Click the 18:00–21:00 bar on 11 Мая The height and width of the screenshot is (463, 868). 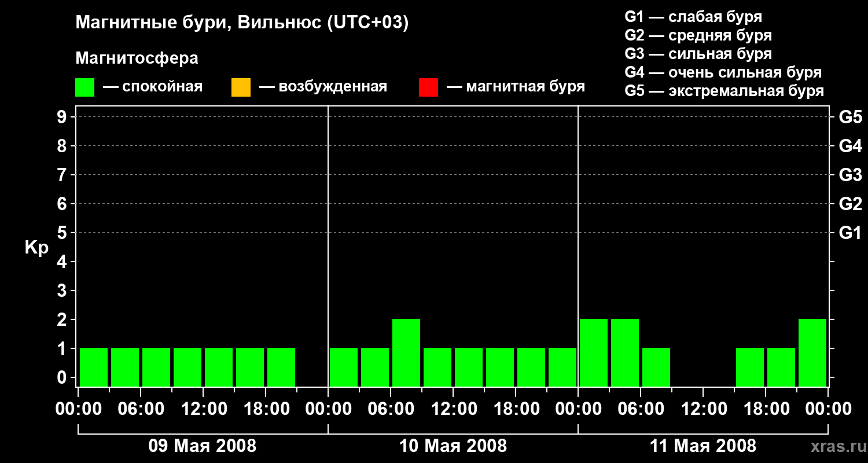781,367
